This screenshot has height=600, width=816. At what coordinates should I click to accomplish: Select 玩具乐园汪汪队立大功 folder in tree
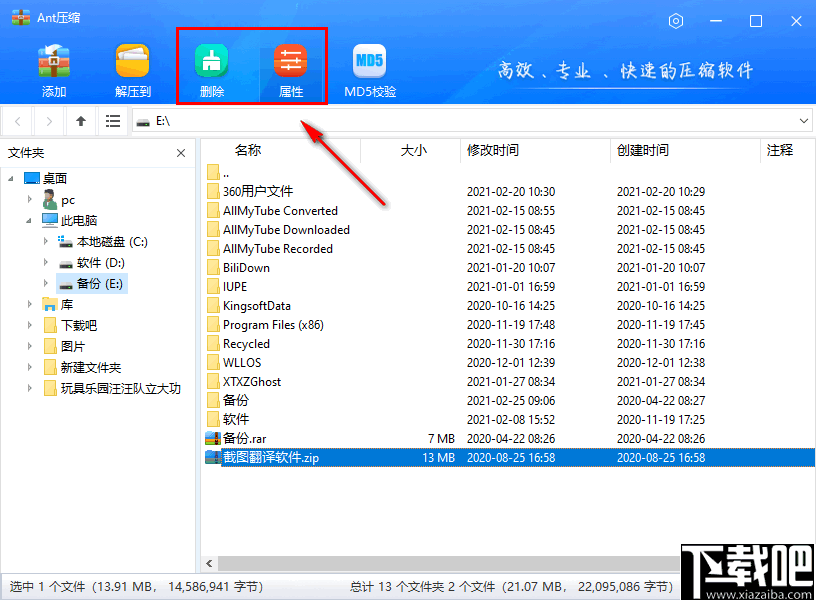(x=112, y=388)
